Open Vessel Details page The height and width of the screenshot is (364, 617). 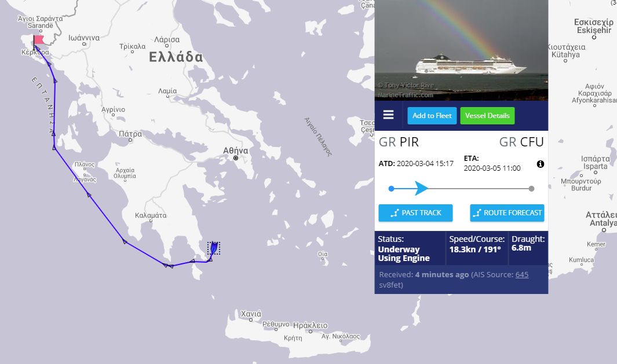coord(487,116)
